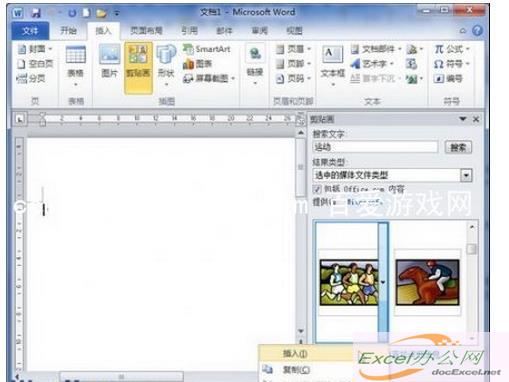The image size is (509, 382).
Task: Open the runners clip art dropdown arrow
Action: click(383, 282)
